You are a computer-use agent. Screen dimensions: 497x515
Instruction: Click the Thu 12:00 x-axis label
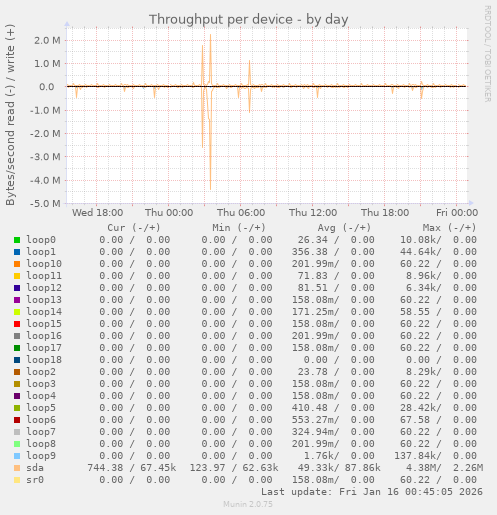coord(313,213)
